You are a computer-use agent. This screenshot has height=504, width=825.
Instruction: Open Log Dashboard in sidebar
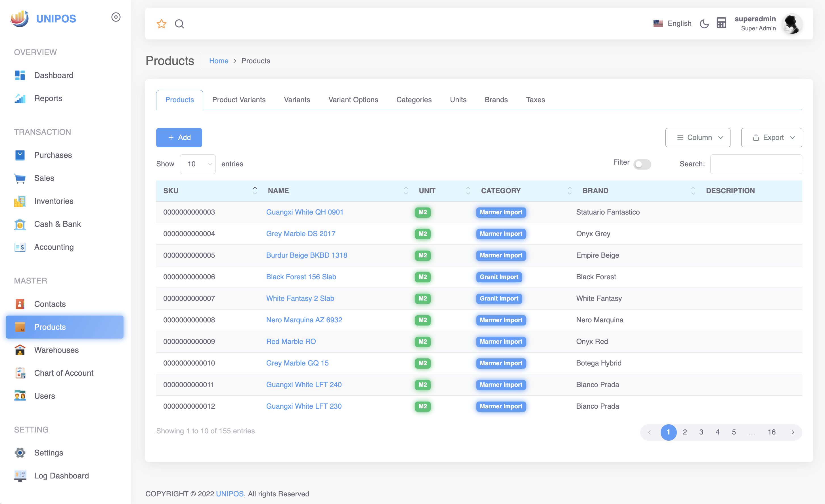[x=65, y=476]
